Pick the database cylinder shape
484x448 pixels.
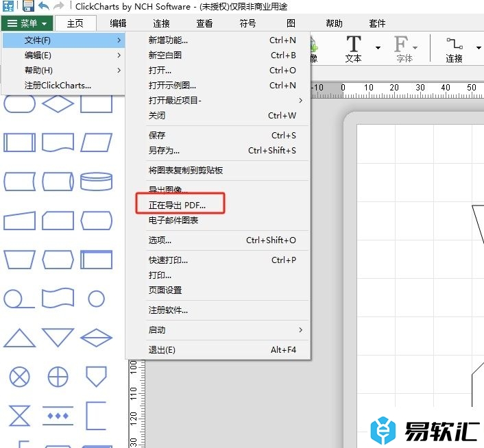(x=96, y=182)
